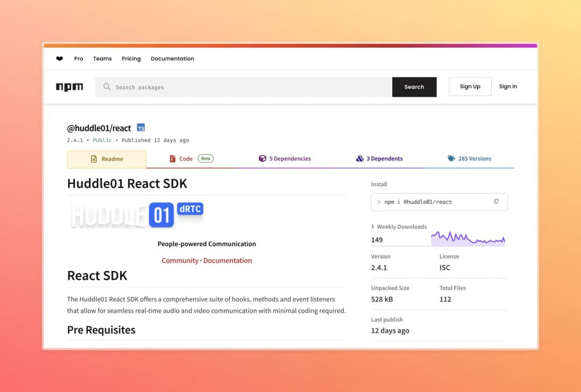This screenshot has height=392, width=581.
Task: Click the TypeScript TS badge icon
Action: pyautogui.click(x=141, y=128)
